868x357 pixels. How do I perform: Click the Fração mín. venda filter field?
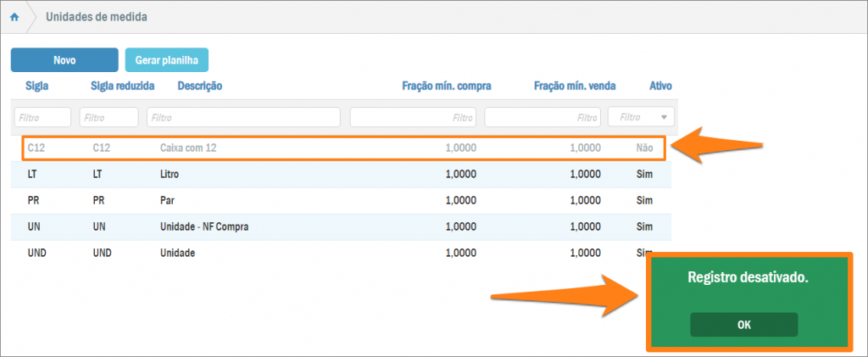[x=542, y=117]
